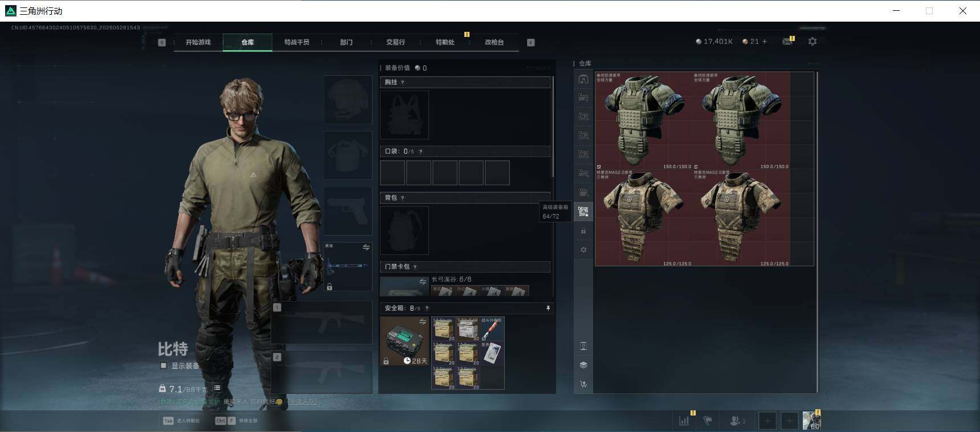Open the player avatar thumbnail
The image size is (980, 432).
point(812,421)
